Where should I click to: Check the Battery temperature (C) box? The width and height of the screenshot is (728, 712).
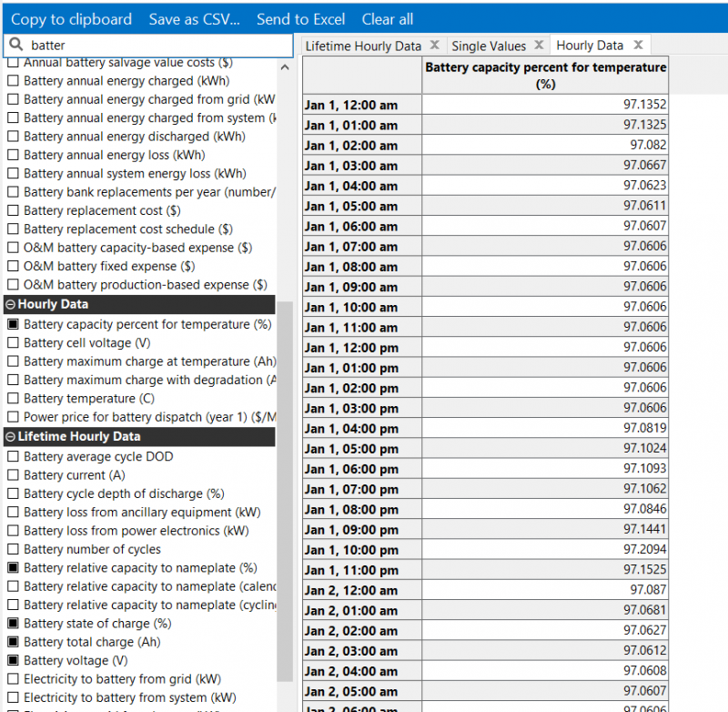[13, 399]
